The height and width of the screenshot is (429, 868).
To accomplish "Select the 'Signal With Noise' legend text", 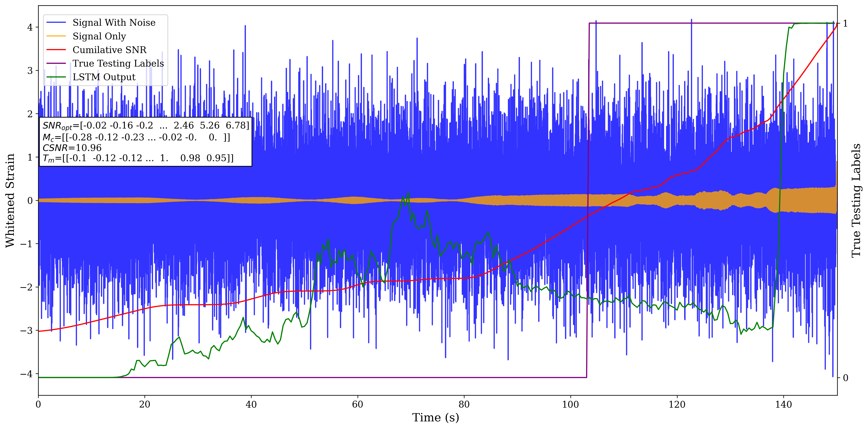I will (114, 23).
